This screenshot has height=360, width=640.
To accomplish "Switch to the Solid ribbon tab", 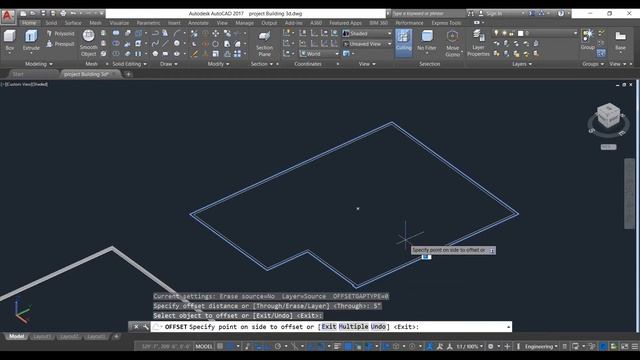I will [x=51, y=23].
